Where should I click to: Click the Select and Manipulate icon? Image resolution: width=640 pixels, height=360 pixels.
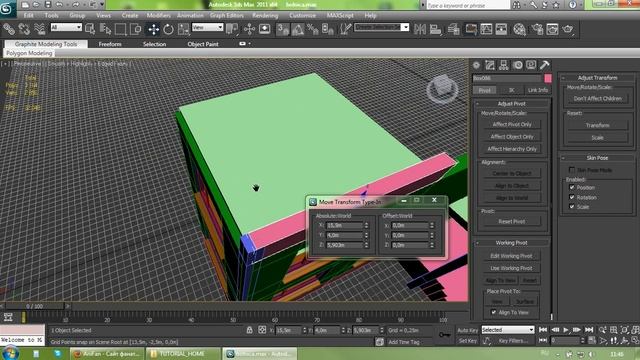click(x=249, y=29)
